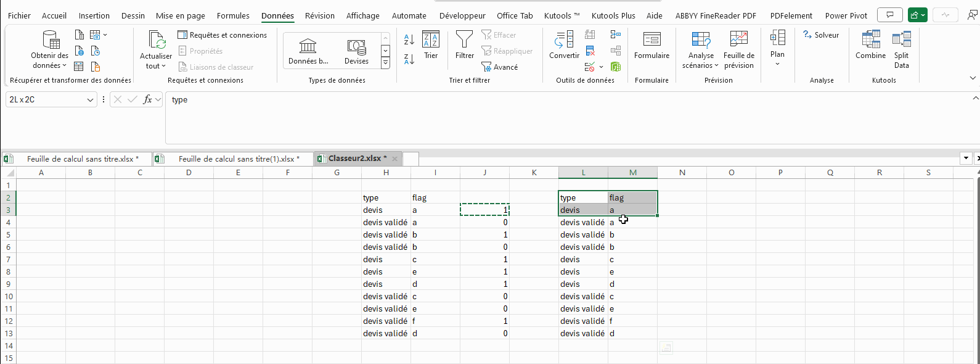Collapse the ribbon with chevron
Viewport: 980px width, 364px height.
[x=973, y=78]
